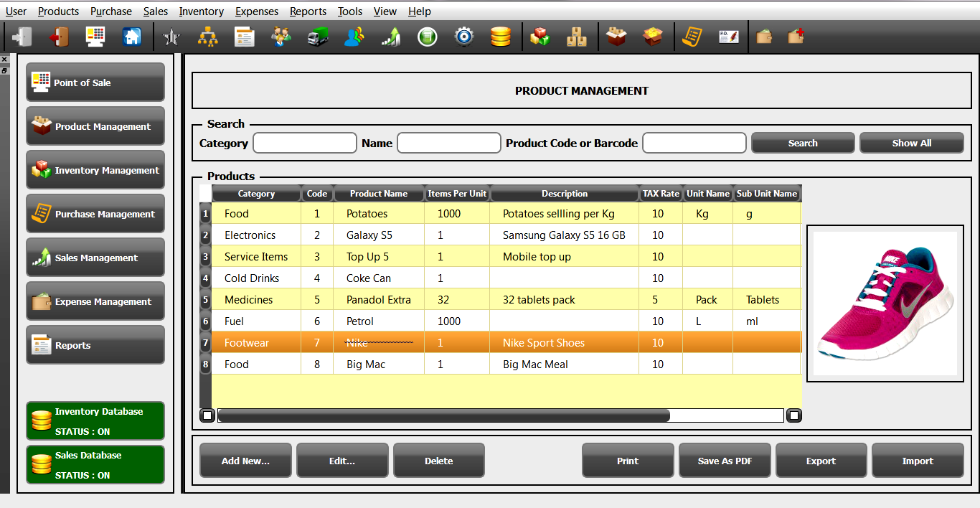Click the Add New... button

click(x=245, y=461)
